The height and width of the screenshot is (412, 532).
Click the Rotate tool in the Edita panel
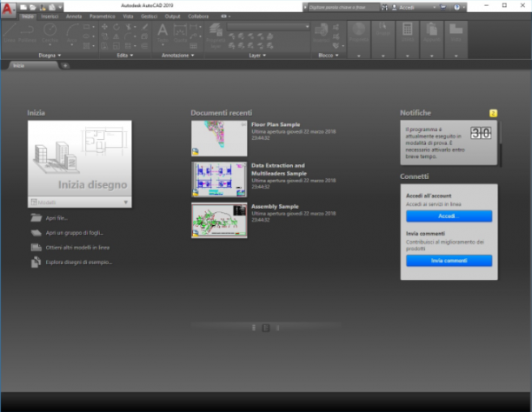pyautogui.click(x=116, y=27)
